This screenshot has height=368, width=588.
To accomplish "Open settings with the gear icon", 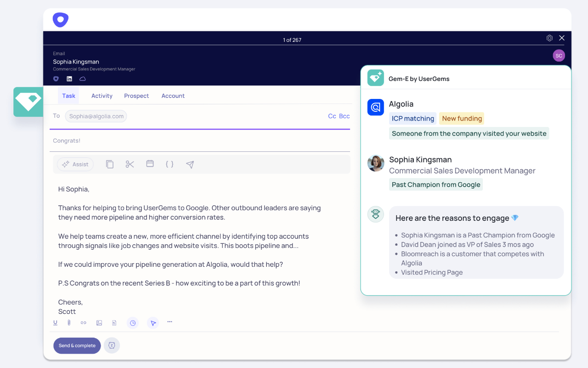I will pos(549,38).
